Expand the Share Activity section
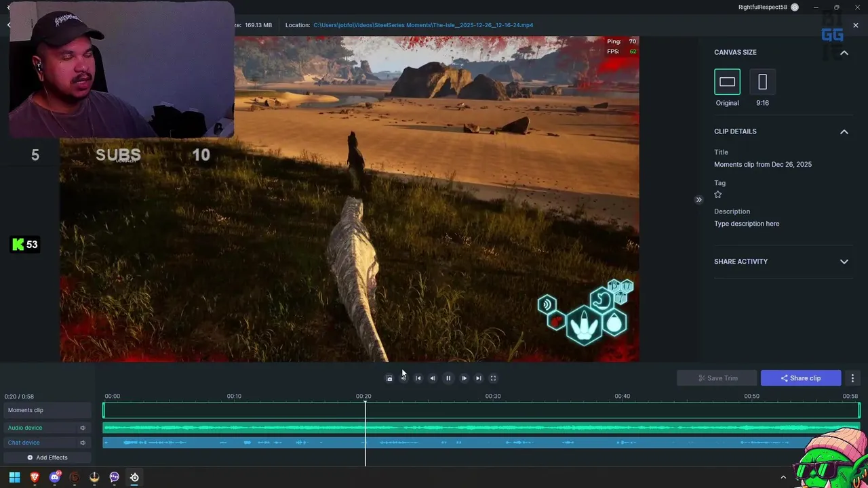This screenshot has height=488, width=868. coord(844,262)
